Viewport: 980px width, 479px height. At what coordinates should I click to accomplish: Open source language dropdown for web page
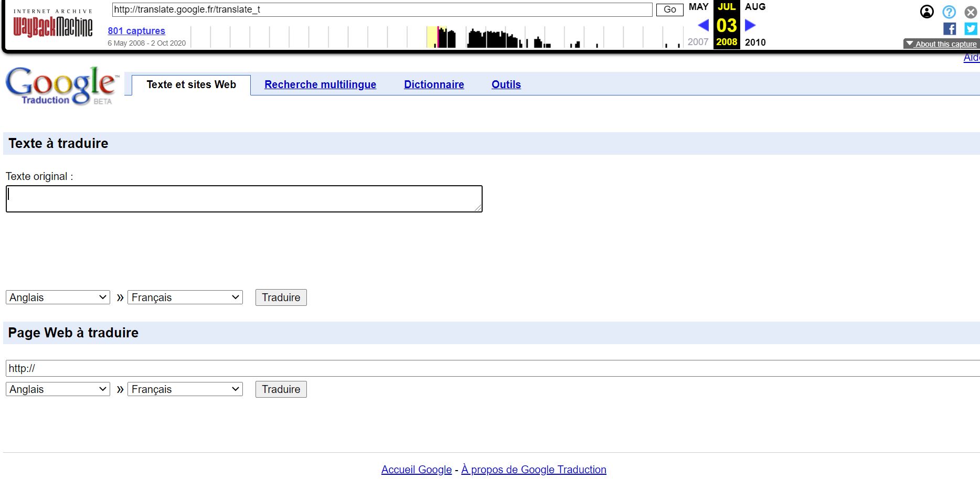[58, 389]
